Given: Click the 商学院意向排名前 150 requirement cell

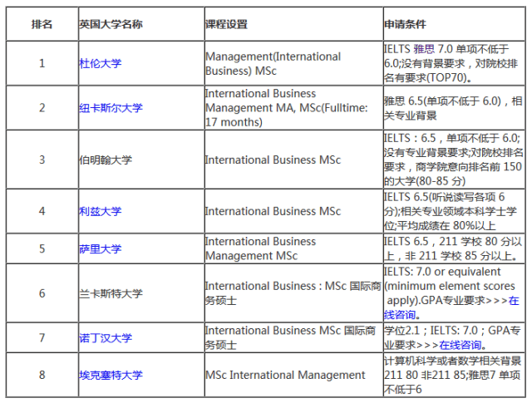Looking at the screenshot, I should [455, 160].
